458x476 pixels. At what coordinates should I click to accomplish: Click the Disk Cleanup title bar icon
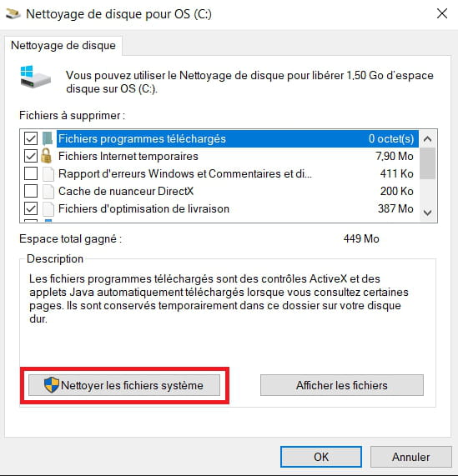click(x=13, y=13)
